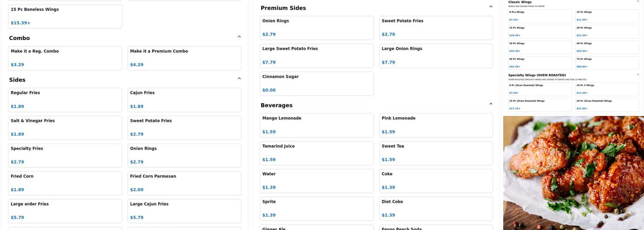Collapse the Sides section using its chevron
Viewport: 644px width, 230px height.
pyautogui.click(x=239, y=79)
